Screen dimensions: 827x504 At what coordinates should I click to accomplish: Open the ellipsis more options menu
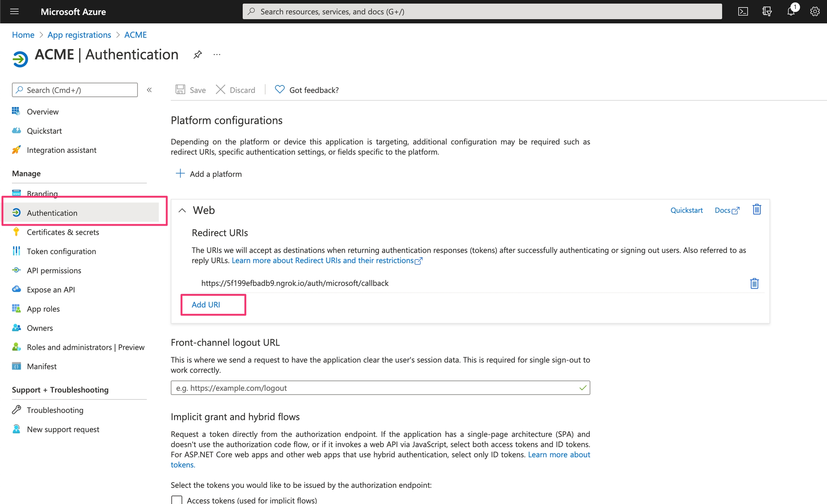(x=217, y=55)
